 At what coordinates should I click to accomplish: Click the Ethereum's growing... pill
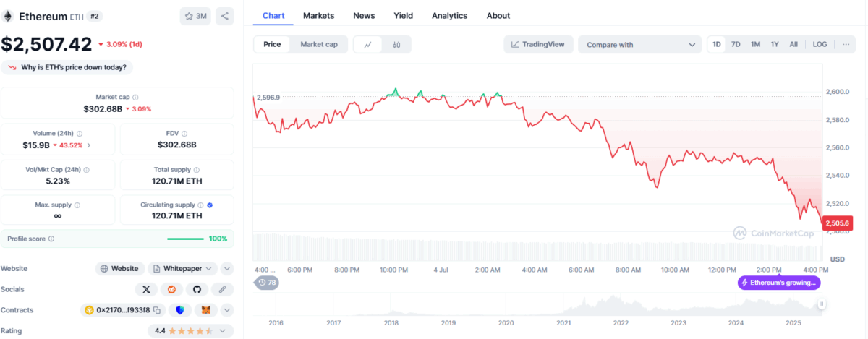coord(779,283)
